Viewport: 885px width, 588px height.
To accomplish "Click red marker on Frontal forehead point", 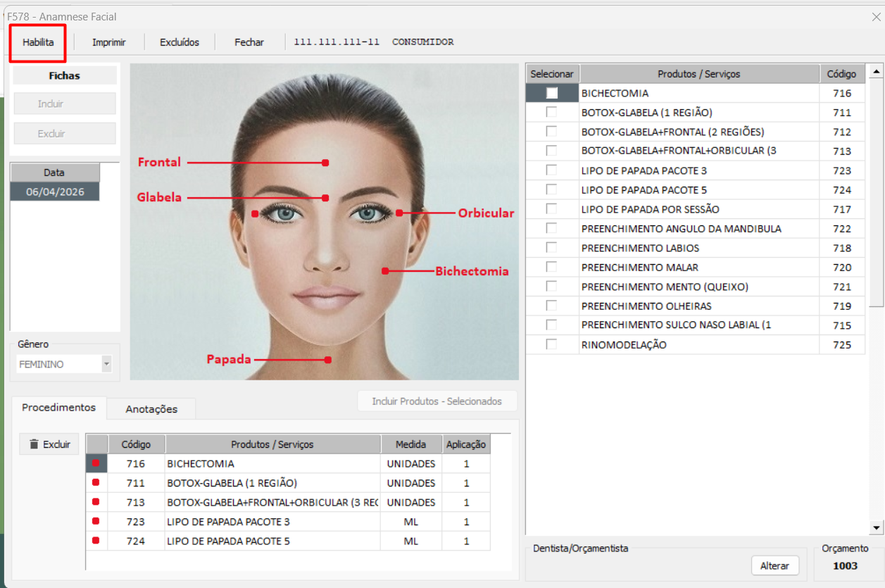I will point(326,162).
